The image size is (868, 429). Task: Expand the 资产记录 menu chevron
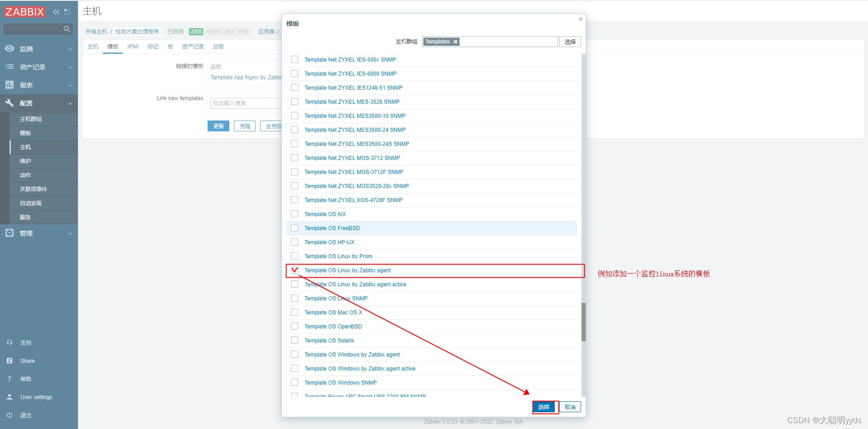(x=70, y=67)
